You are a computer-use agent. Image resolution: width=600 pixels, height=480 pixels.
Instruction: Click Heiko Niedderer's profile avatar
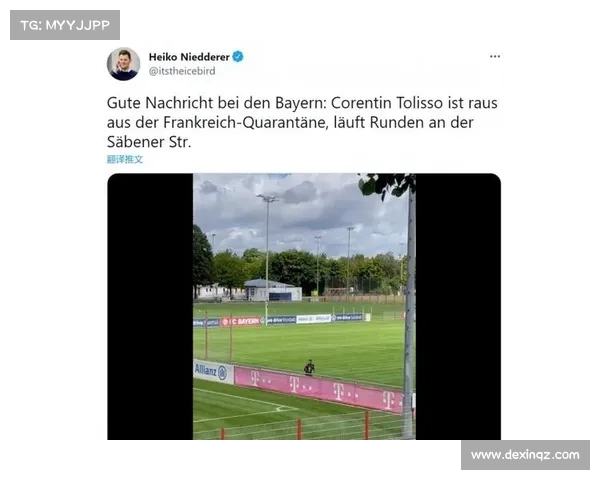123,64
